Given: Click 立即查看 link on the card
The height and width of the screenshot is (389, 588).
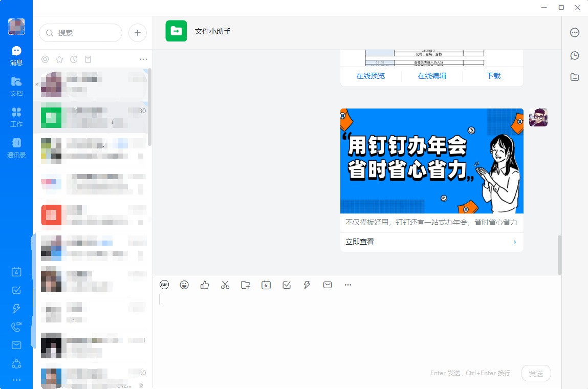Looking at the screenshot, I should pos(360,242).
